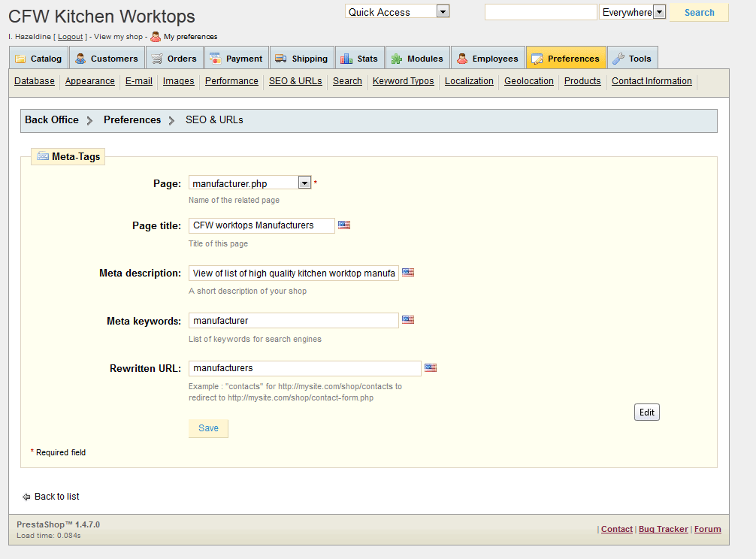Expand the Page manufacturer.php dropdown

coord(304,183)
